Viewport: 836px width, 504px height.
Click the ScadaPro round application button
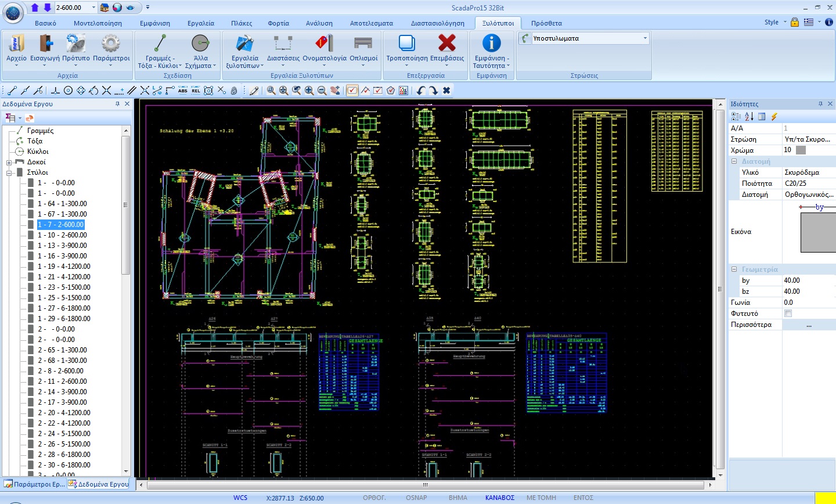(x=13, y=12)
